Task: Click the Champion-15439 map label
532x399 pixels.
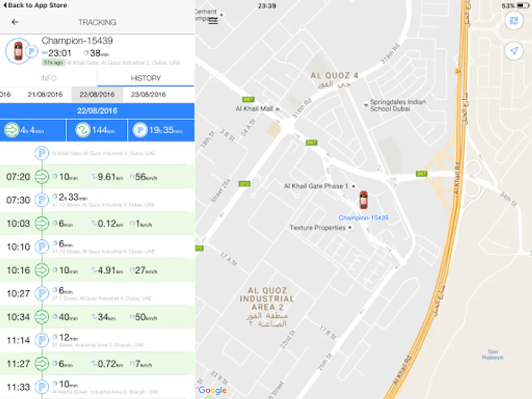Action: [x=364, y=218]
